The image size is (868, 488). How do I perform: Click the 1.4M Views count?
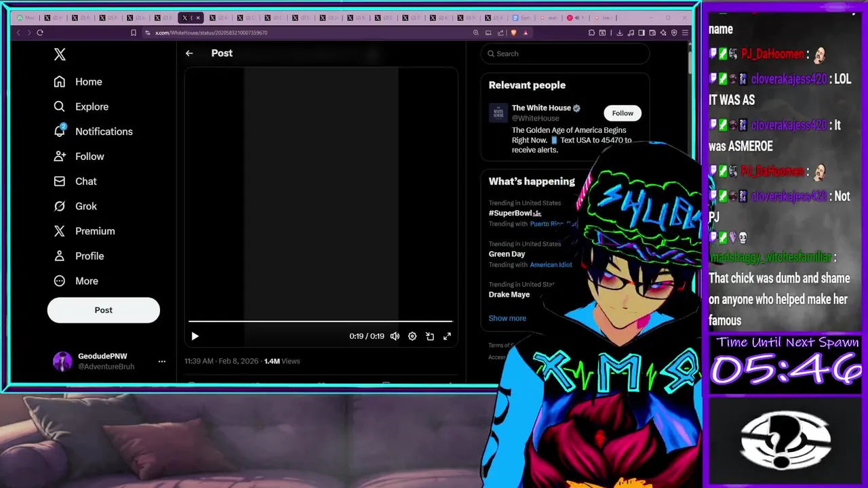pyautogui.click(x=281, y=361)
